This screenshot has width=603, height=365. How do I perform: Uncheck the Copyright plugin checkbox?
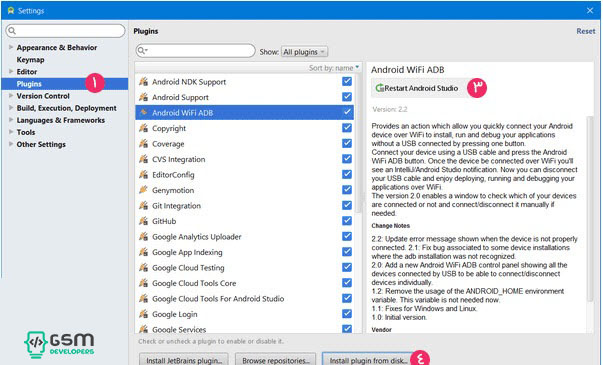pyautogui.click(x=347, y=128)
